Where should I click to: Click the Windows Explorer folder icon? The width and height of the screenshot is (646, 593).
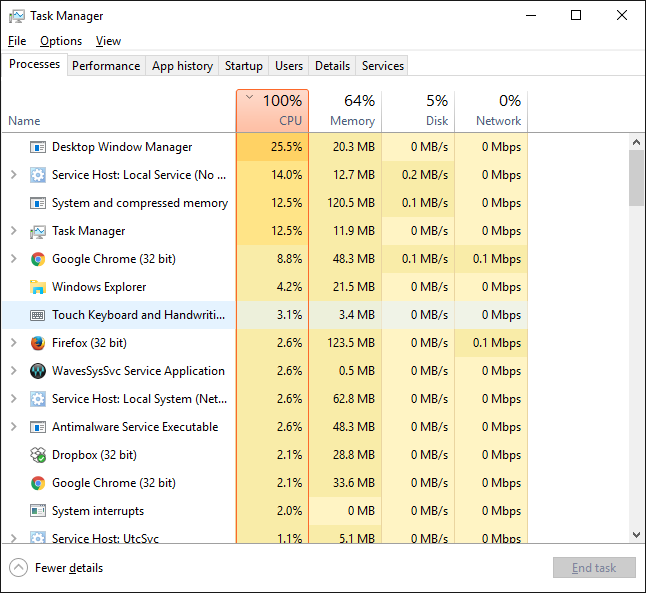38,287
